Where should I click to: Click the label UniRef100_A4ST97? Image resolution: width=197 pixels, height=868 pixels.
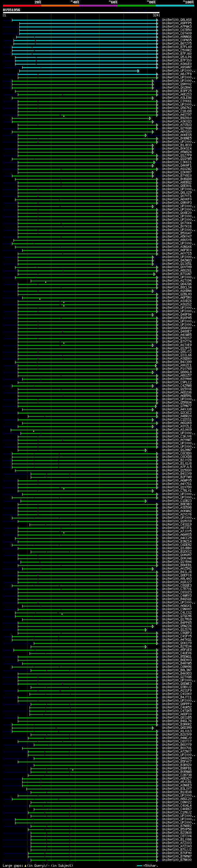coord(177,115)
